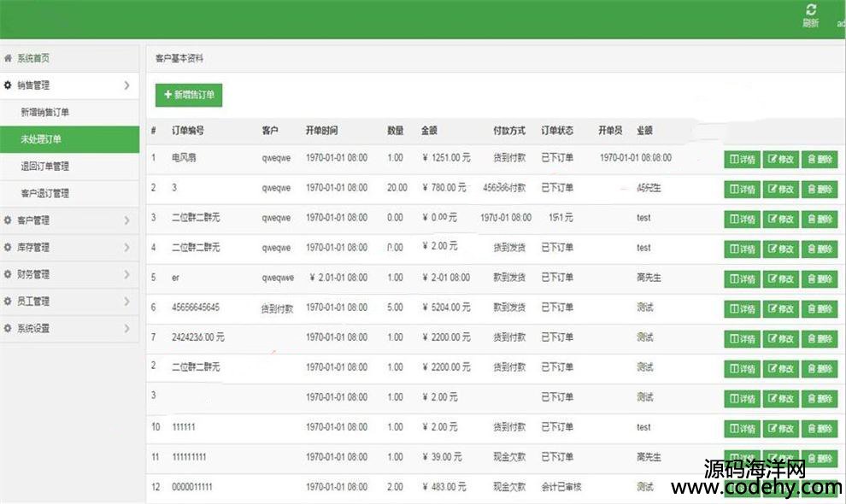Select 新增销售订单 submenu item
This screenshot has width=846, height=504.
[45, 113]
